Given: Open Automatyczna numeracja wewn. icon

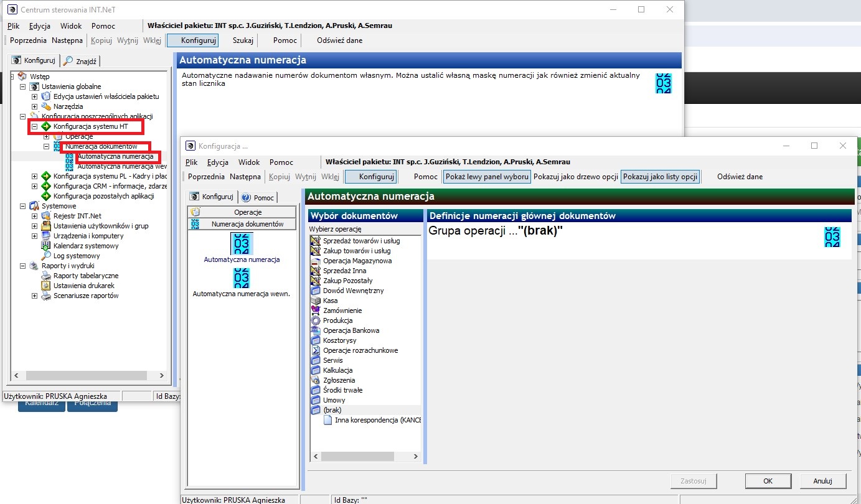Looking at the screenshot, I should pyautogui.click(x=242, y=278).
